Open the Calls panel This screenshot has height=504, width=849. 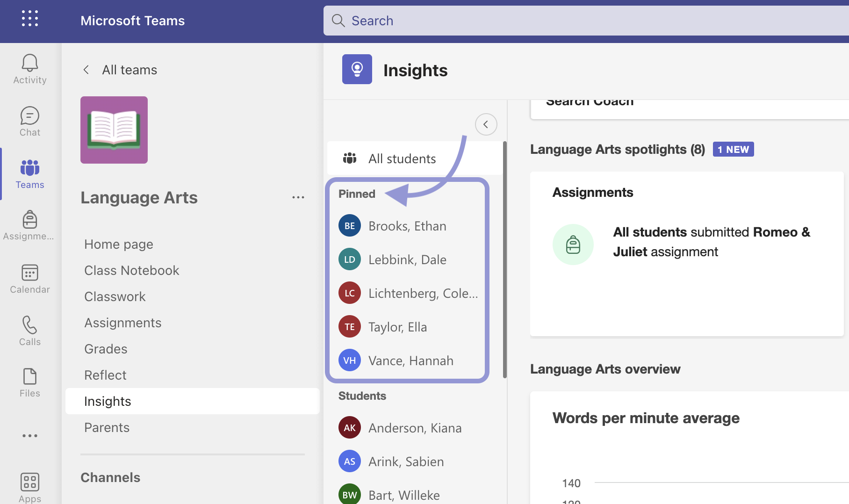click(29, 331)
